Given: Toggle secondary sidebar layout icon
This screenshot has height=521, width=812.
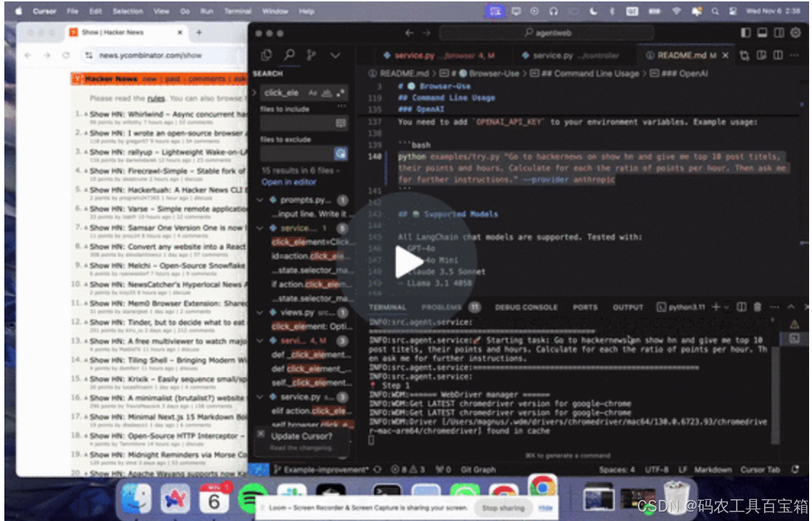Looking at the screenshot, I should [779, 33].
